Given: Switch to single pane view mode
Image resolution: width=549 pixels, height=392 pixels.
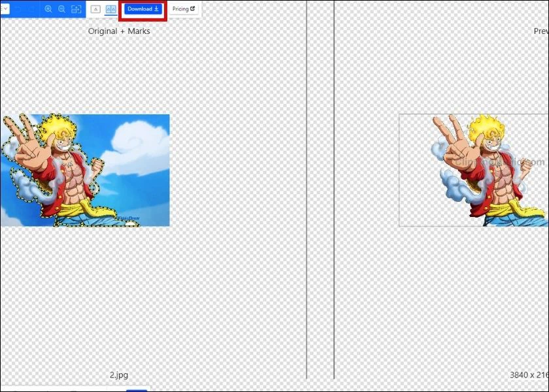Looking at the screenshot, I should pos(95,9).
